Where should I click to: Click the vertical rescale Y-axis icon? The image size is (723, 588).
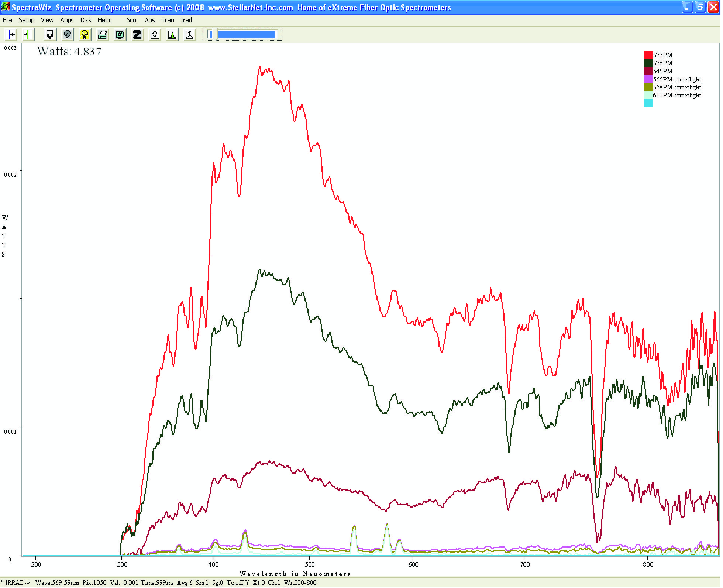pyautogui.click(x=154, y=35)
